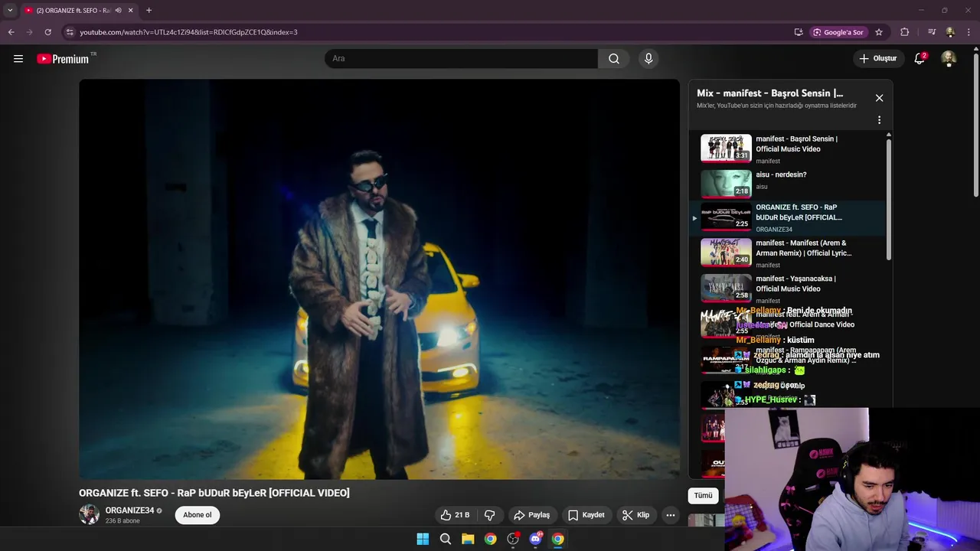Open site information icon in address bar

tap(70, 32)
